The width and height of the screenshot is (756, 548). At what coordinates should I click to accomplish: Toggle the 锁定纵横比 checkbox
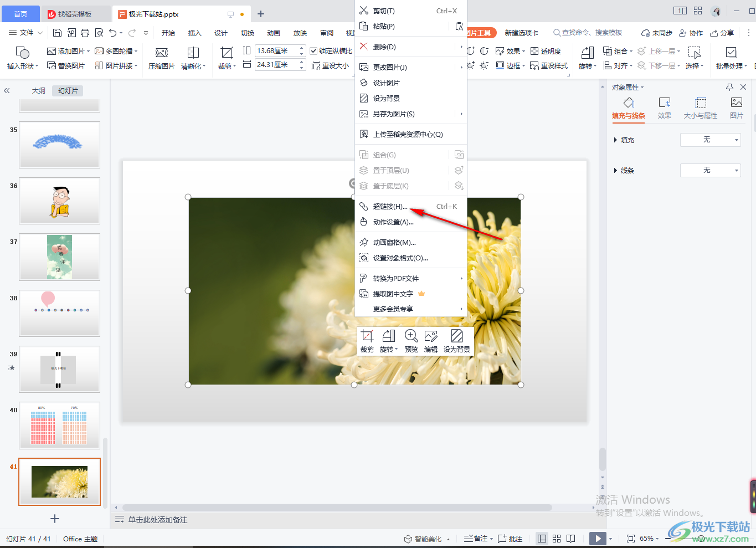point(313,51)
